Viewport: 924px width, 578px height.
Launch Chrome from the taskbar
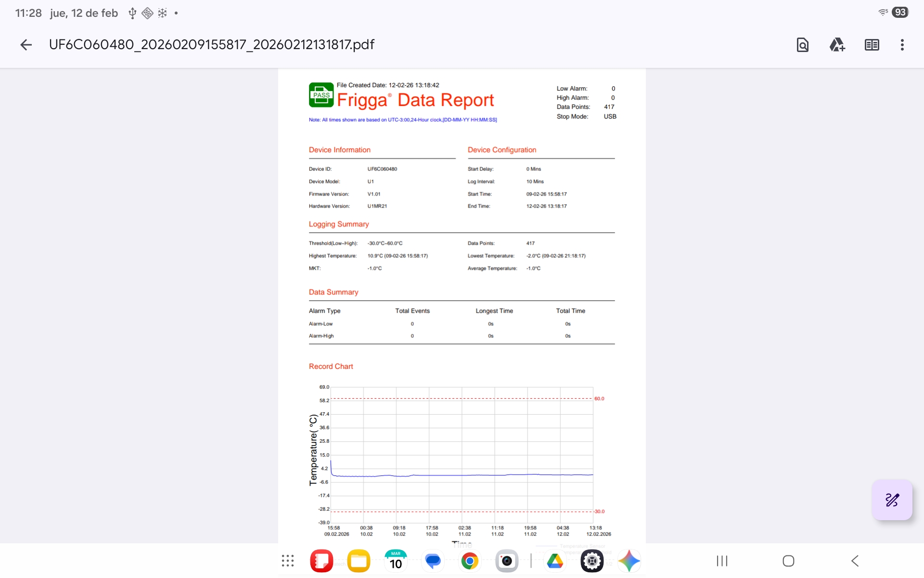[470, 561]
